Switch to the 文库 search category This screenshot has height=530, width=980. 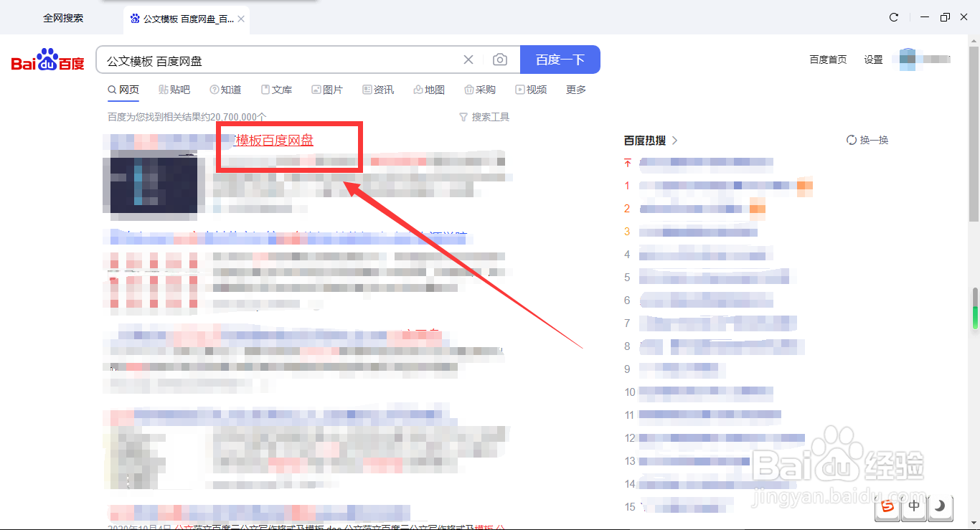[276, 90]
